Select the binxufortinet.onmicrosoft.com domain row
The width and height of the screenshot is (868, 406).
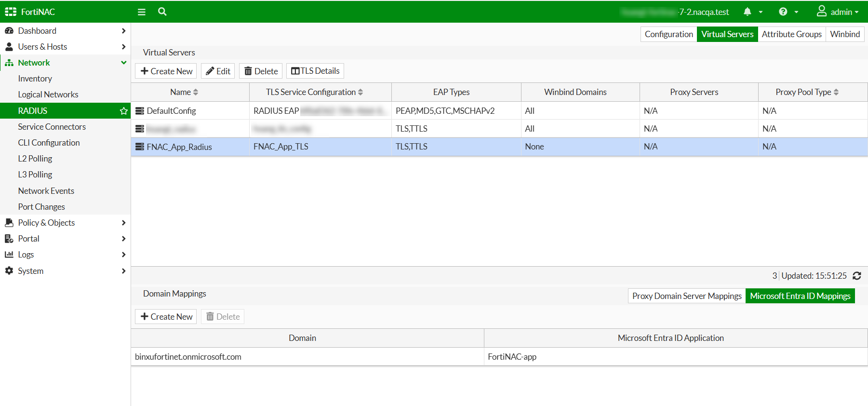pyautogui.click(x=188, y=357)
